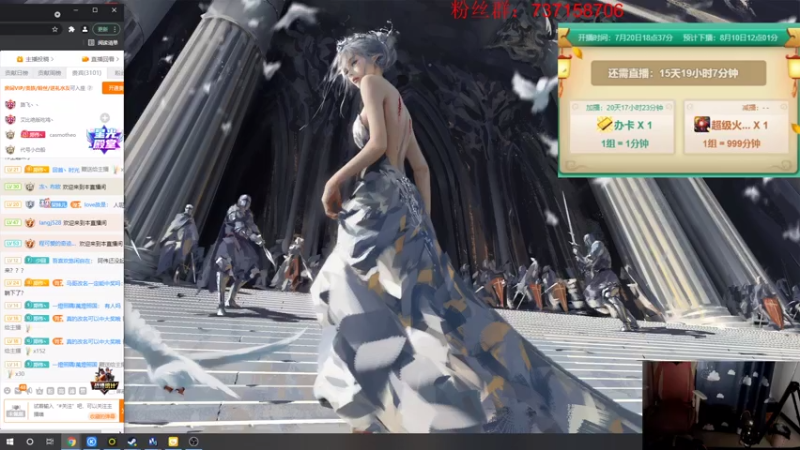The image size is (800, 450).
Task: Open the Chrome reading list
Action: (103, 43)
